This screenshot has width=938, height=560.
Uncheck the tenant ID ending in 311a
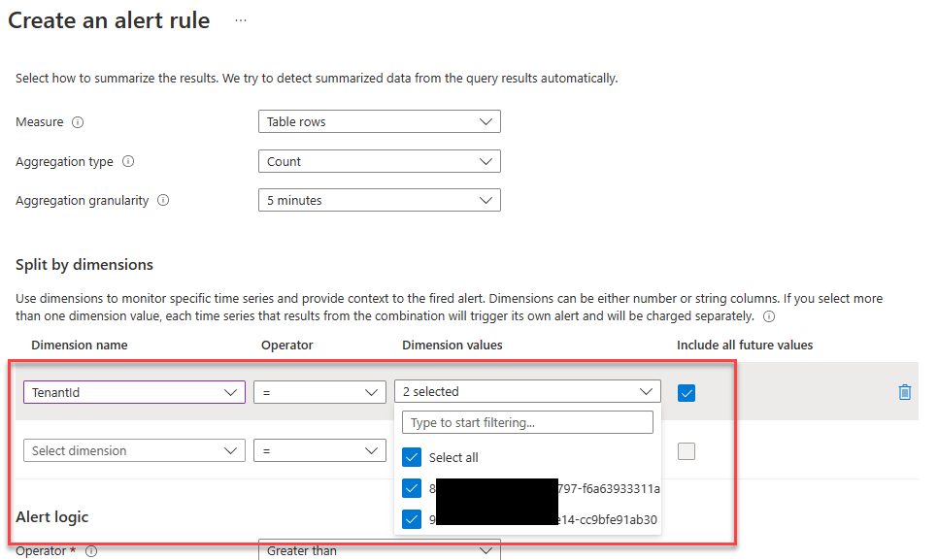click(x=412, y=488)
